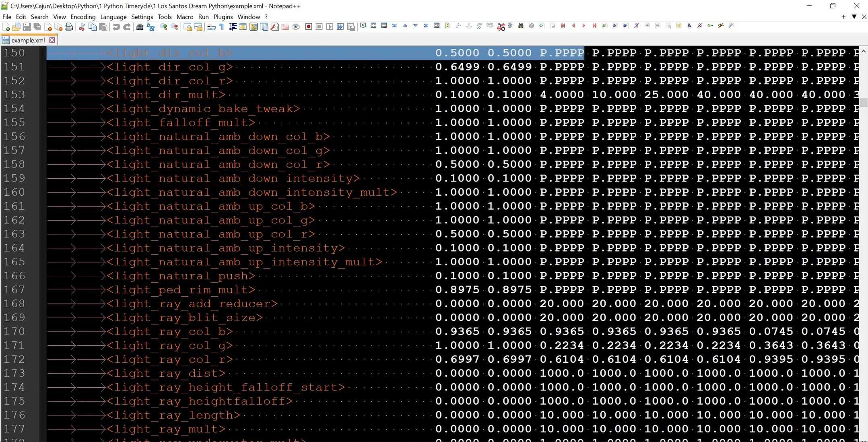The width and height of the screenshot is (868, 442).
Task: Click the Save file toolbar icon
Action: [x=27, y=27]
